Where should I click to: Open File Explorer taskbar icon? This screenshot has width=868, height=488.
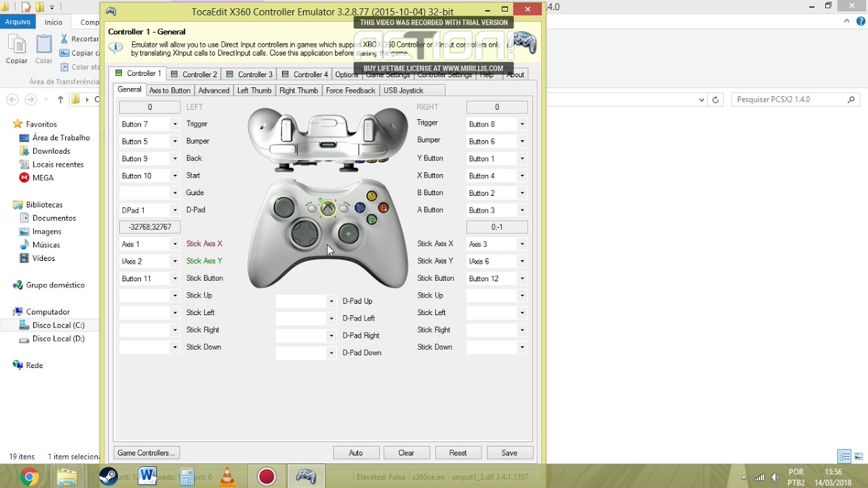67,477
